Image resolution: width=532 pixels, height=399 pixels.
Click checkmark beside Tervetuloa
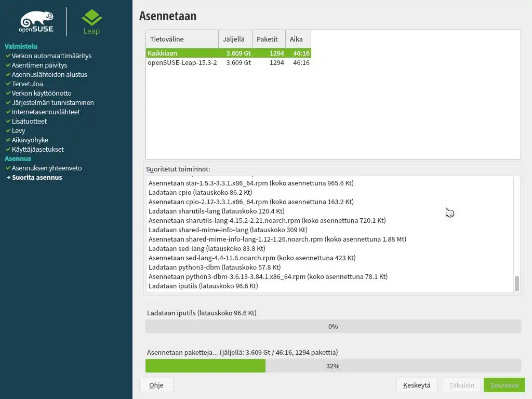(x=8, y=84)
